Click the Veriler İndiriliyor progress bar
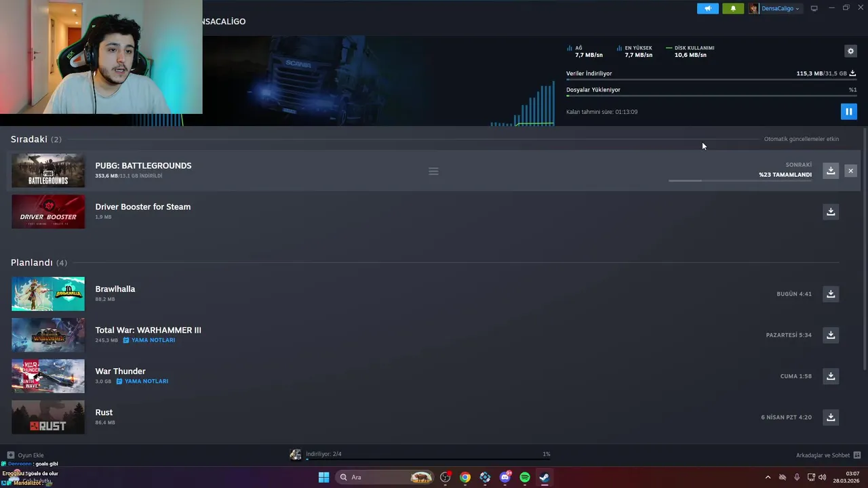 click(711, 80)
